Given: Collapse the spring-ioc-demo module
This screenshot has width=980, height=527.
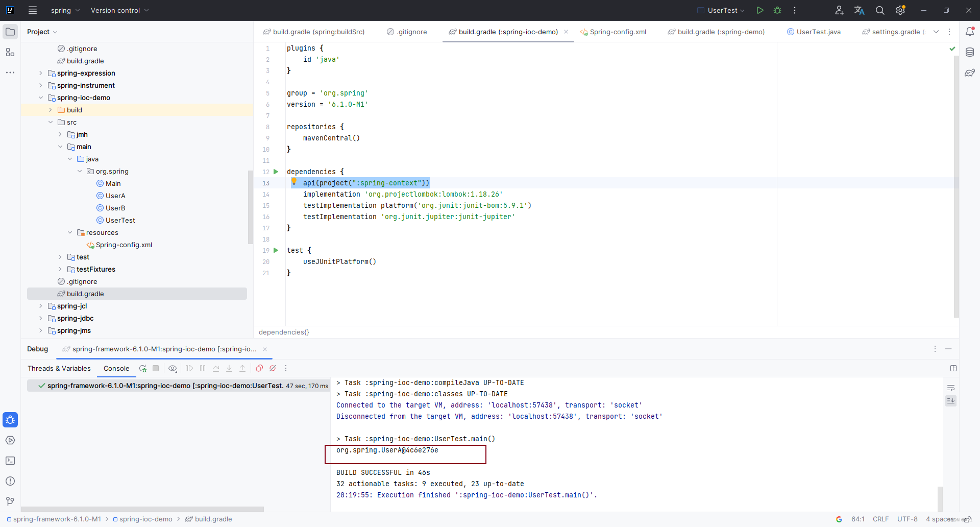Looking at the screenshot, I should [41, 98].
